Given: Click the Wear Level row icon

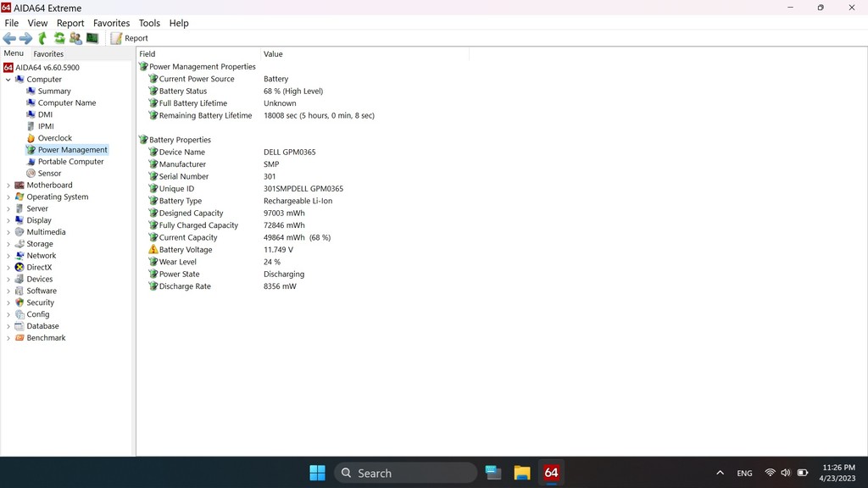Looking at the screenshot, I should coord(153,262).
